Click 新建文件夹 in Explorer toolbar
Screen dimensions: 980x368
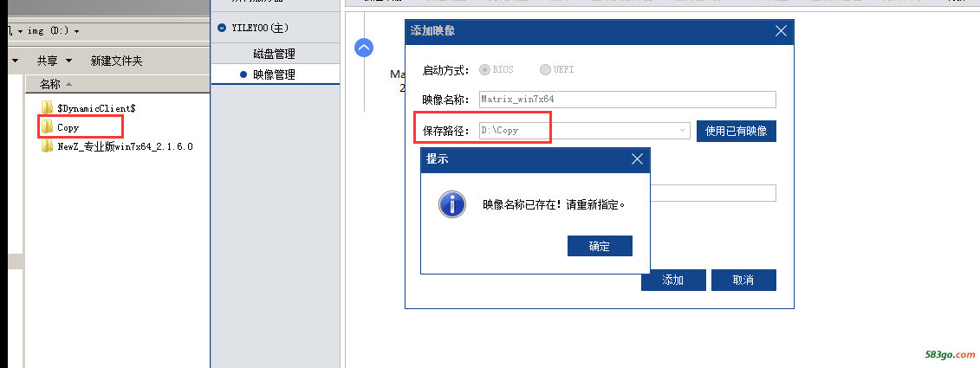[116, 61]
